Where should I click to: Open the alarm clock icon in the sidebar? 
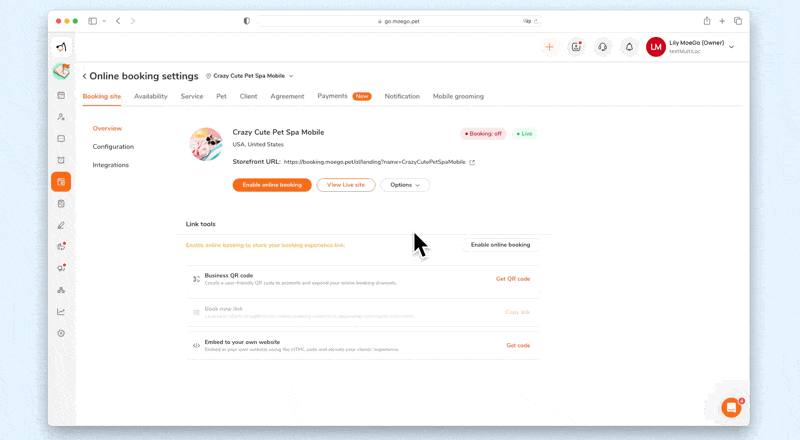pyautogui.click(x=61, y=160)
